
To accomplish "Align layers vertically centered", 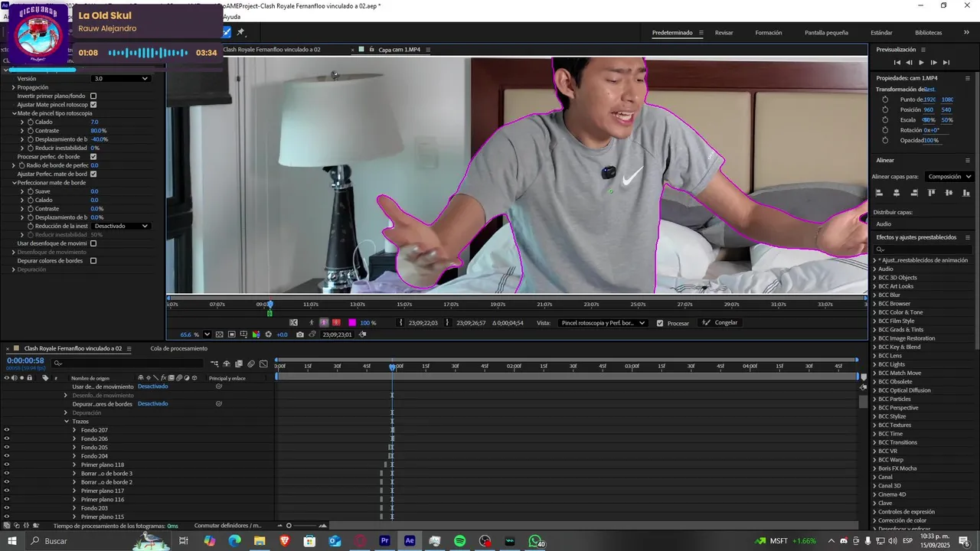I will tap(949, 193).
